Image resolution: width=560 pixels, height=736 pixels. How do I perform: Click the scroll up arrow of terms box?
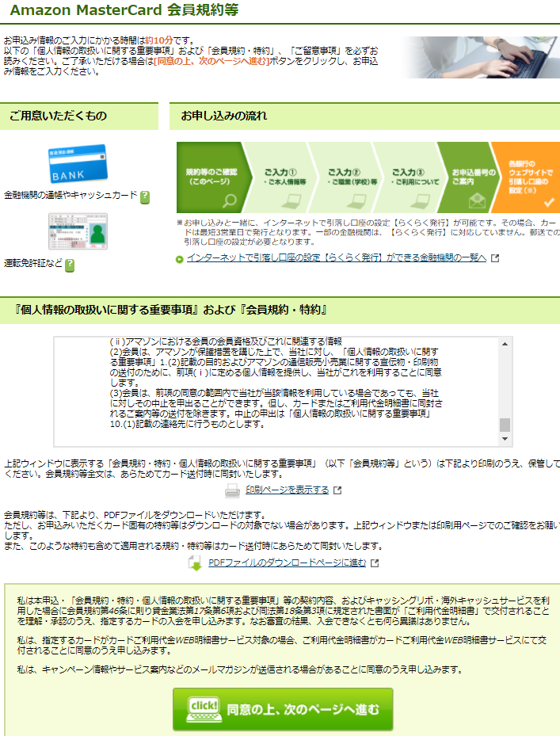pyautogui.click(x=505, y=344)
